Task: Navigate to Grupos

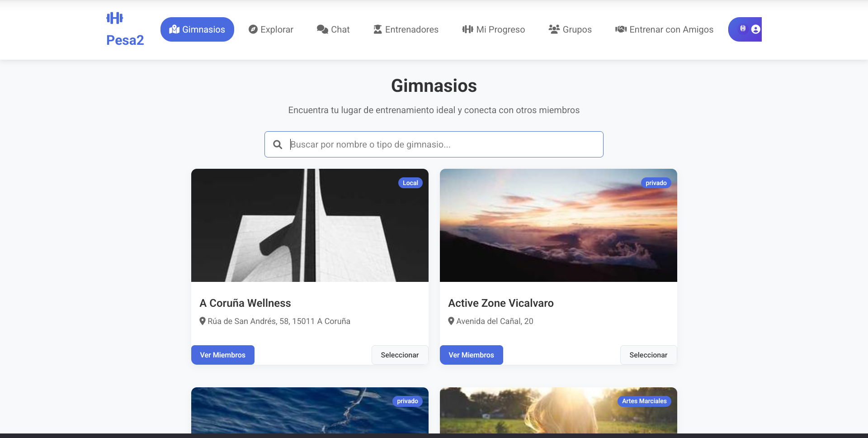Action: pyautogui.click(x=570, y=29)
